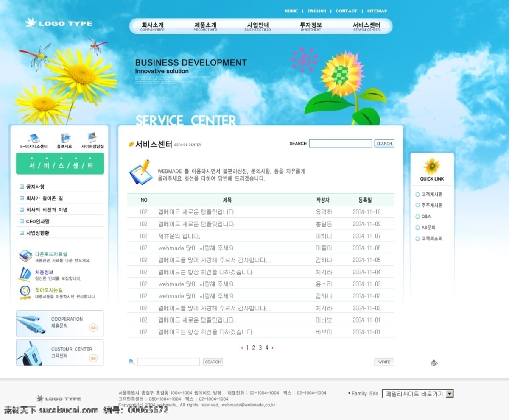This screenshot has height=420, width=509.
Task: Click the CONTACT top link
Action: tap(347, 11)
